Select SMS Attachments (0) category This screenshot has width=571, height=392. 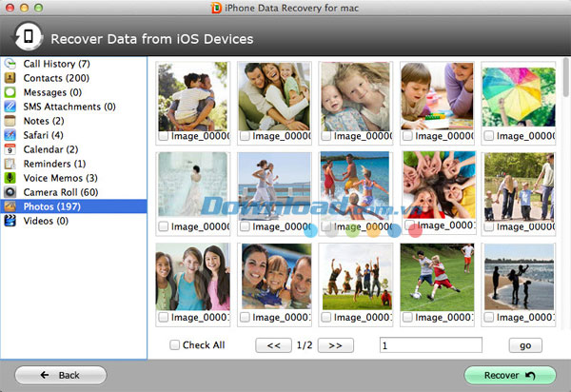tap(73, 107)
